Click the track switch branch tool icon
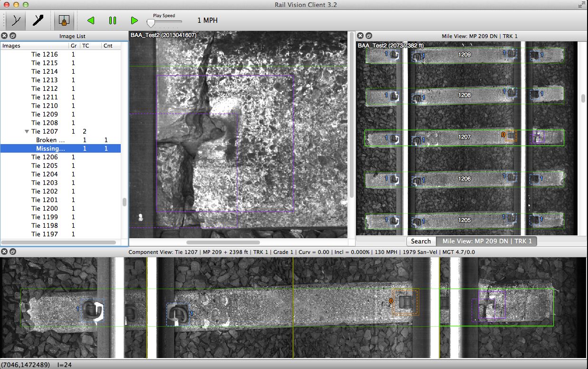This screenshot has width=588, height=369. 17,20
